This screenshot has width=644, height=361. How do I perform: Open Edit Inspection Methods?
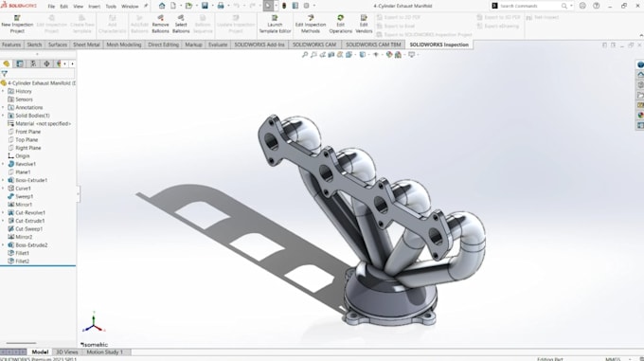point(311,25)
